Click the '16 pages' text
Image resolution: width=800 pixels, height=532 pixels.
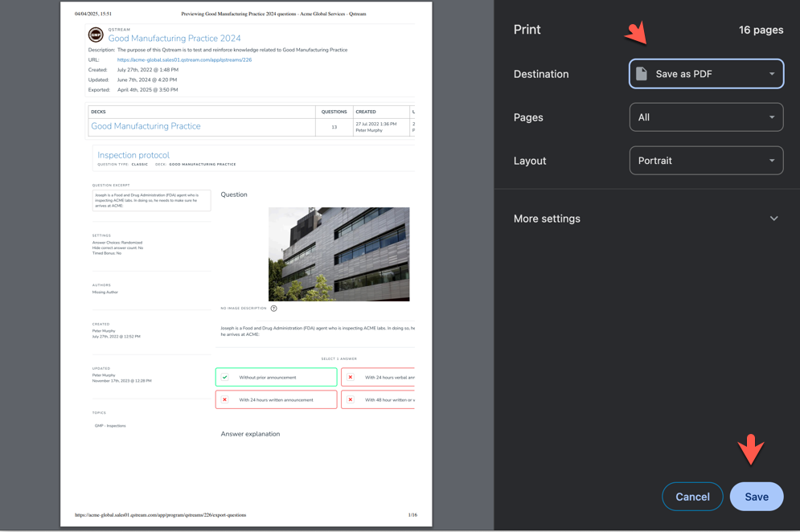tap(761, 30)
